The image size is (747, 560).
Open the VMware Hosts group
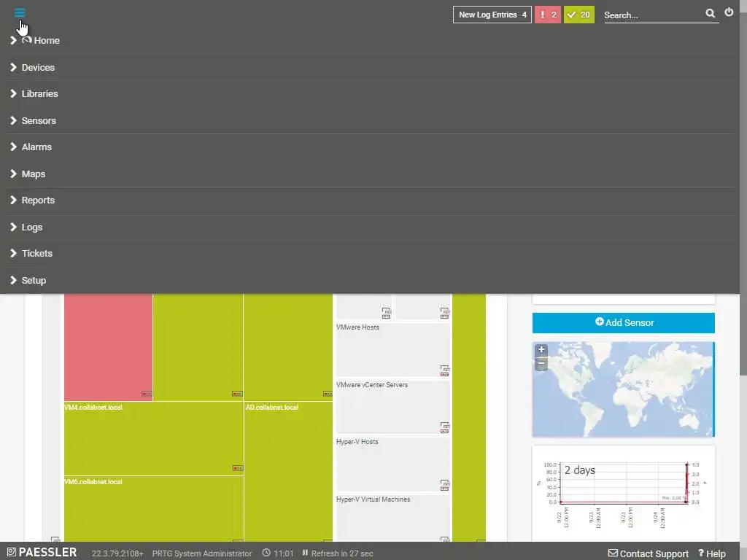tap(357, 327)
